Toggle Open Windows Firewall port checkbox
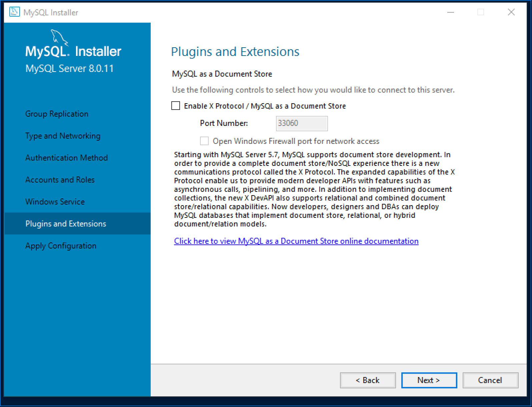The height and width of the screenshot is (407, 532). [x=204, y=141]
